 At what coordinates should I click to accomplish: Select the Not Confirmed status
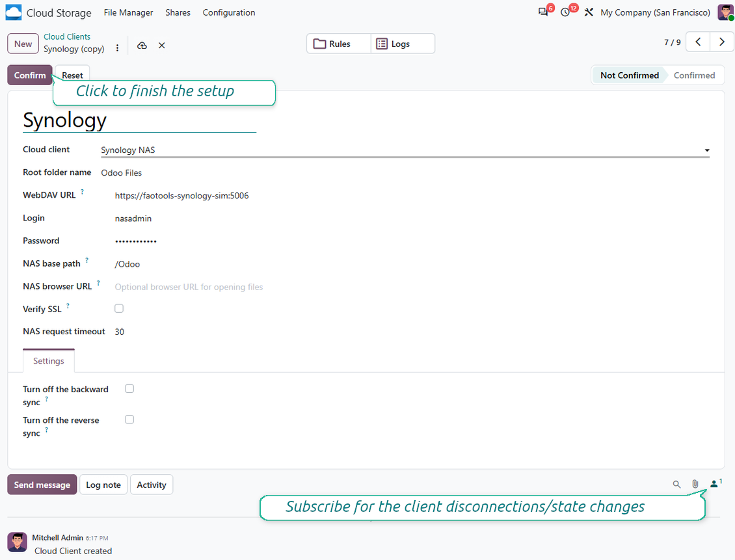pyautogui.click(x=629, y=75)
